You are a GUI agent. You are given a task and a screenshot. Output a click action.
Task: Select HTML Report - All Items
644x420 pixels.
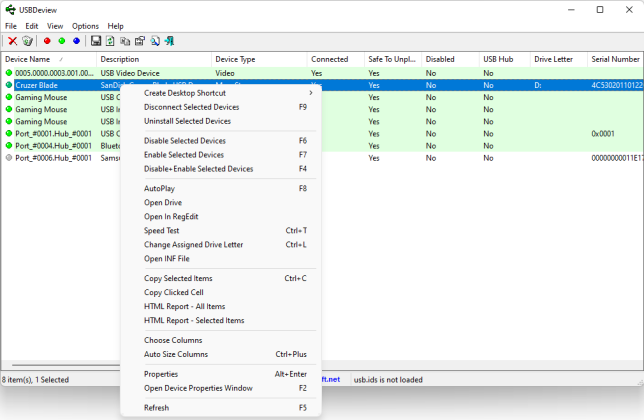tap(185, 306)
